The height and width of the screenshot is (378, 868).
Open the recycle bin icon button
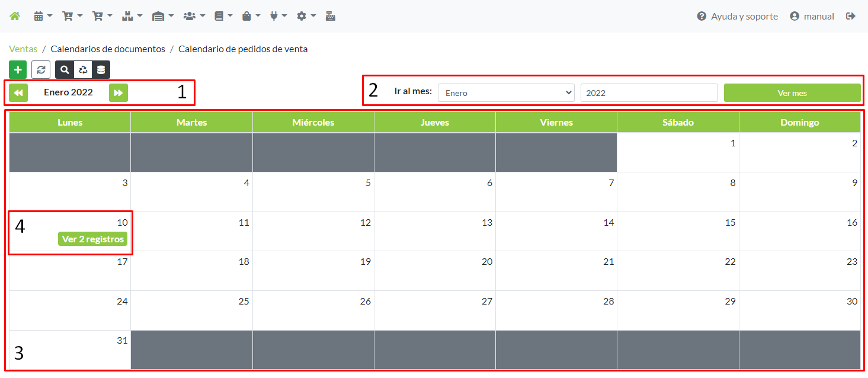(83, 69)
